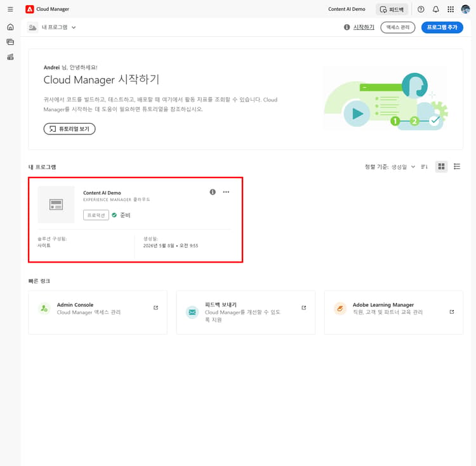Open the hamburger navigation menu
This screenshot has width=476, height=466.
coord(10,9)
